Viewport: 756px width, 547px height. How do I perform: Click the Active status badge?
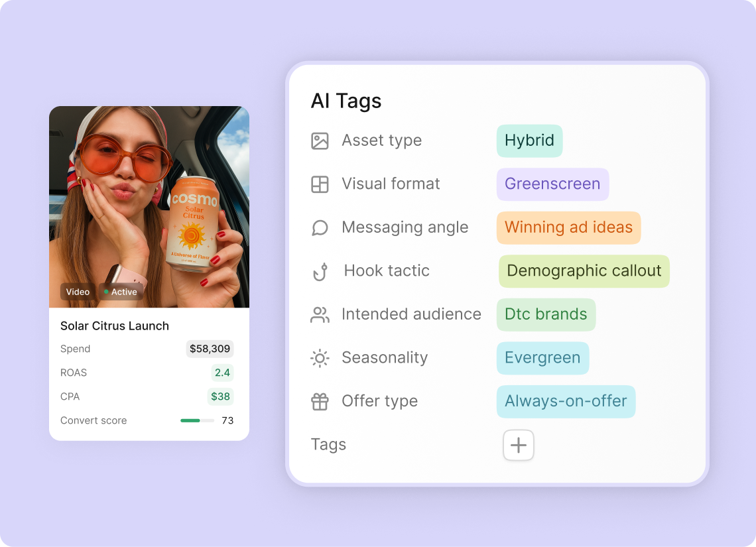pyautogui.click(x=121, y=292)
